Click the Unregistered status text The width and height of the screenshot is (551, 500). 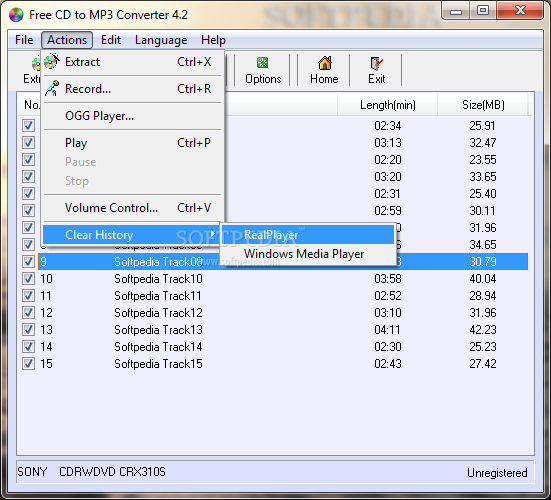coord(497,473)
